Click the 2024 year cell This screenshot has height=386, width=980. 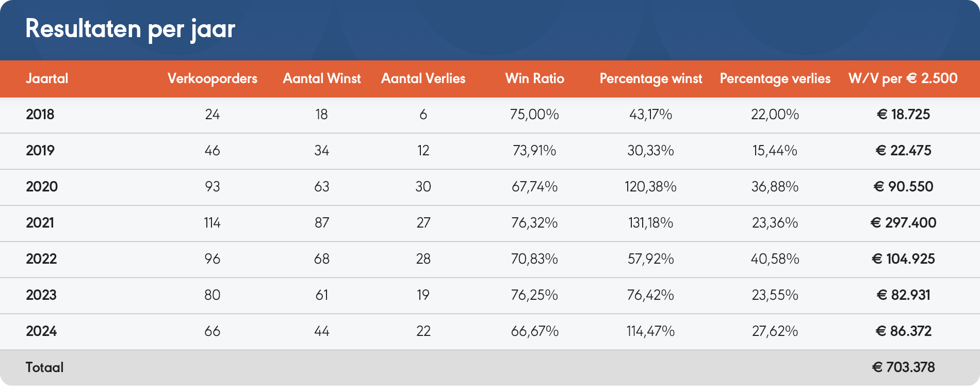click(x=41, y=331)
